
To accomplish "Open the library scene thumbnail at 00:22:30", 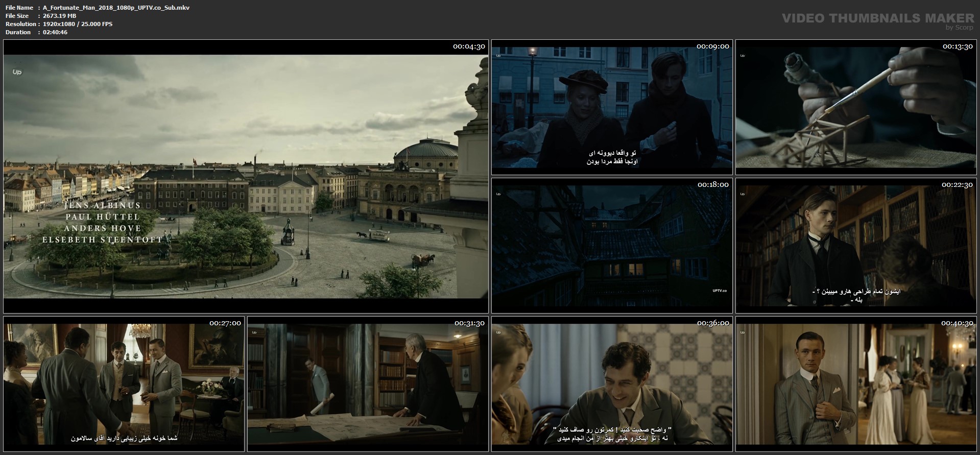I will [x=856, y=245].
